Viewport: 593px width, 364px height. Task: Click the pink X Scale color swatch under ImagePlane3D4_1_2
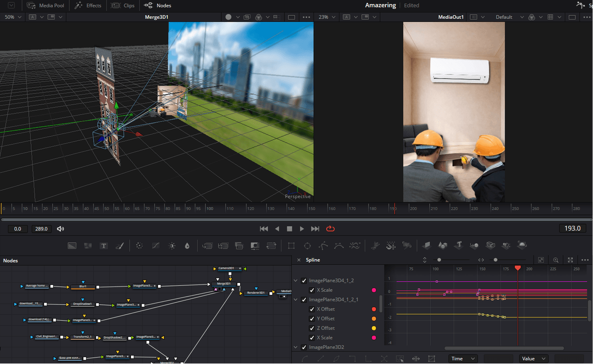point(374,290)
